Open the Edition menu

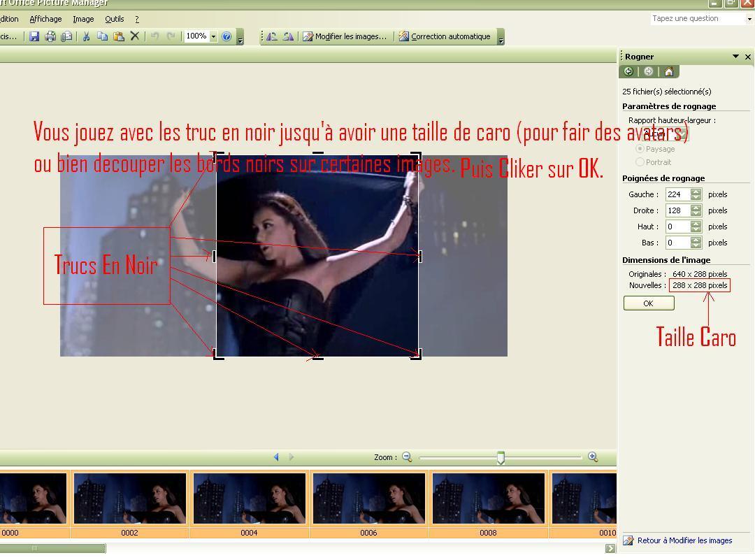9,19
